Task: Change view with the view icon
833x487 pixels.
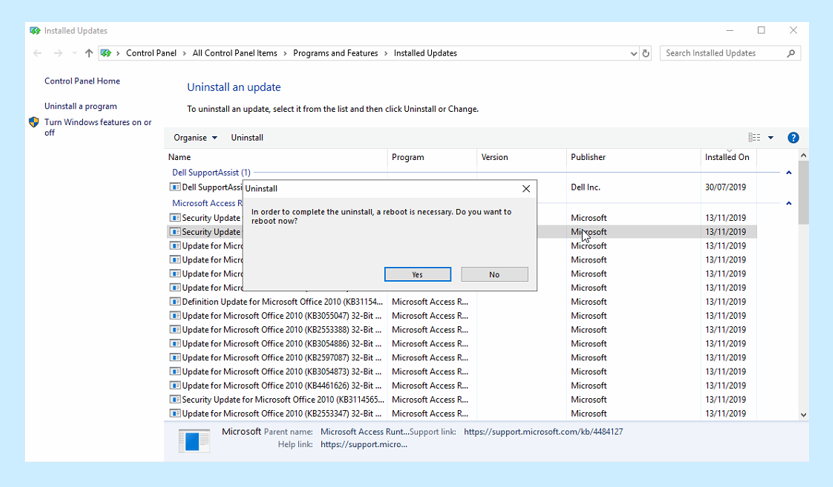Action: 754,138
